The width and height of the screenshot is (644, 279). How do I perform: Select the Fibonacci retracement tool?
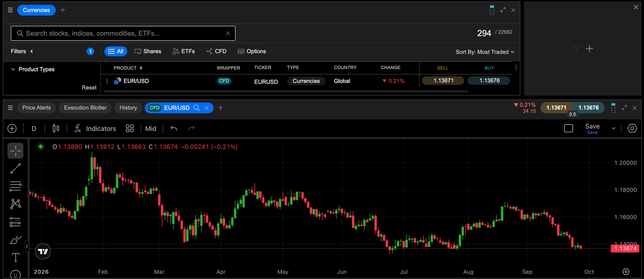click(15, 186)
